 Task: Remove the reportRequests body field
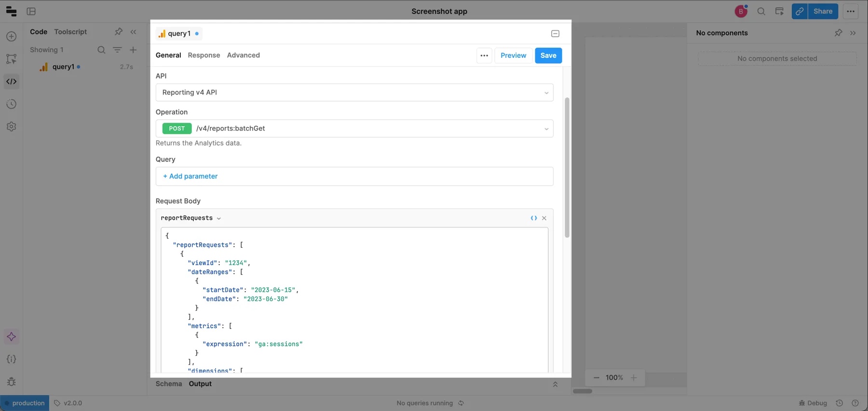[x=544, y=218]
